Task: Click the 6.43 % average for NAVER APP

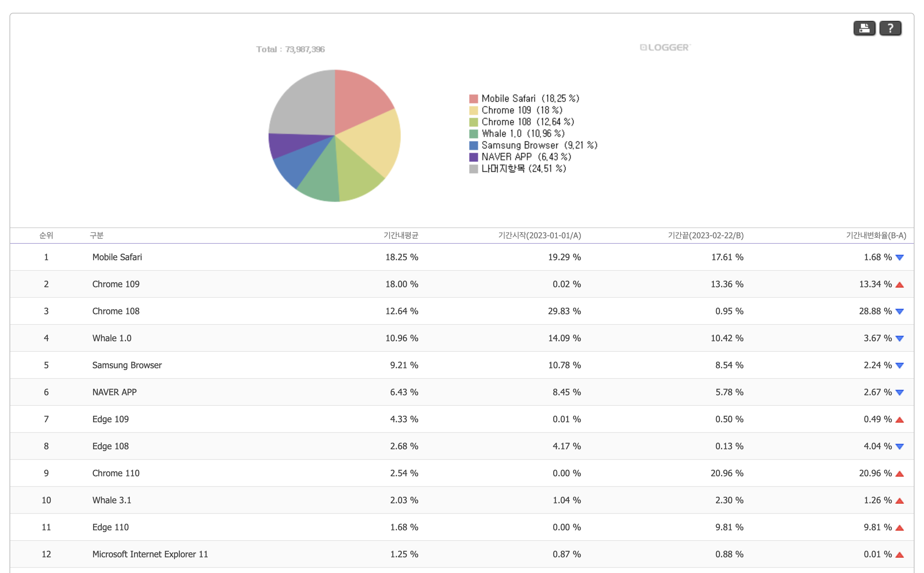Action: 404,392
